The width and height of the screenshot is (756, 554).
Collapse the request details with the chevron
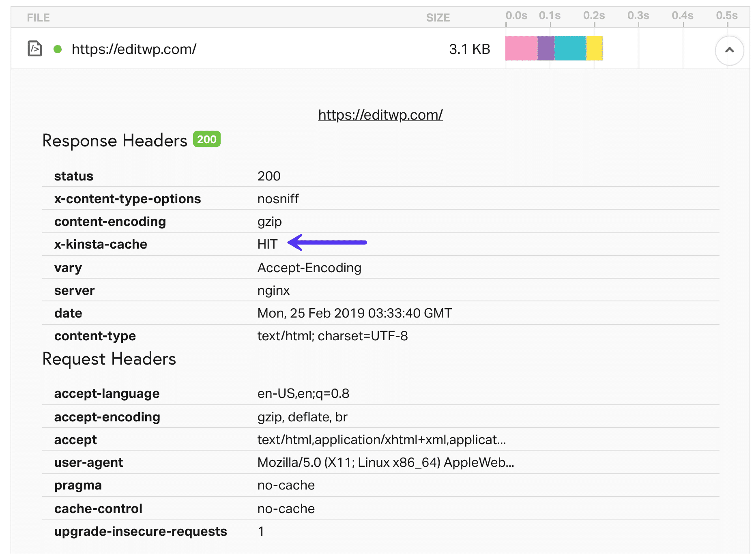pyautogui.click(x=729, y=50)
